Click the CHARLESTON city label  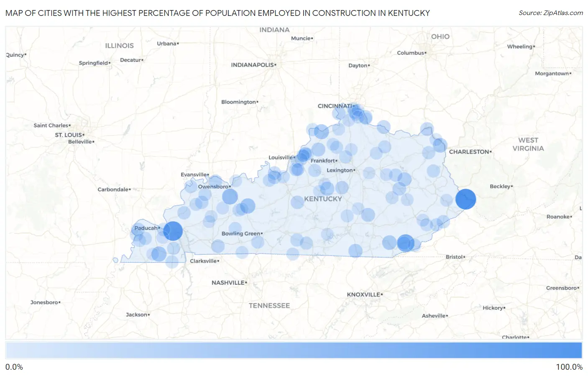[469, 152]
